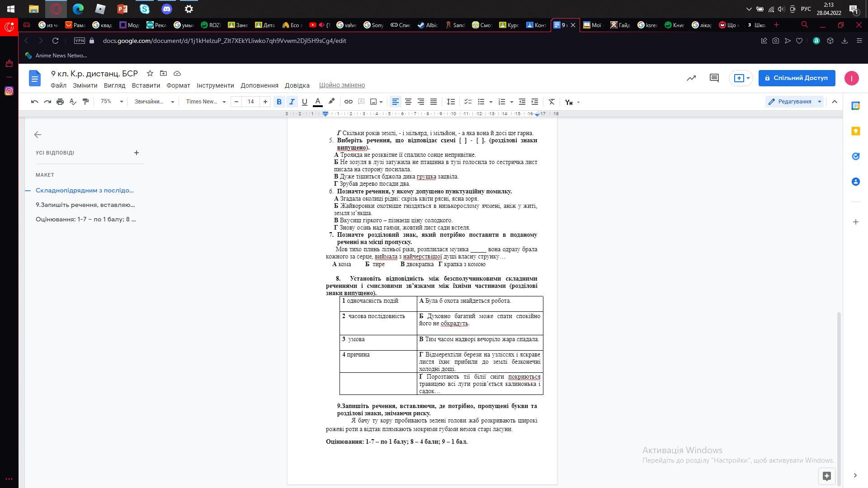This screenshot has width=868, height=488.
Task: Open the Вставити menu
Action: pyautogui.click(x=146, y=85)
